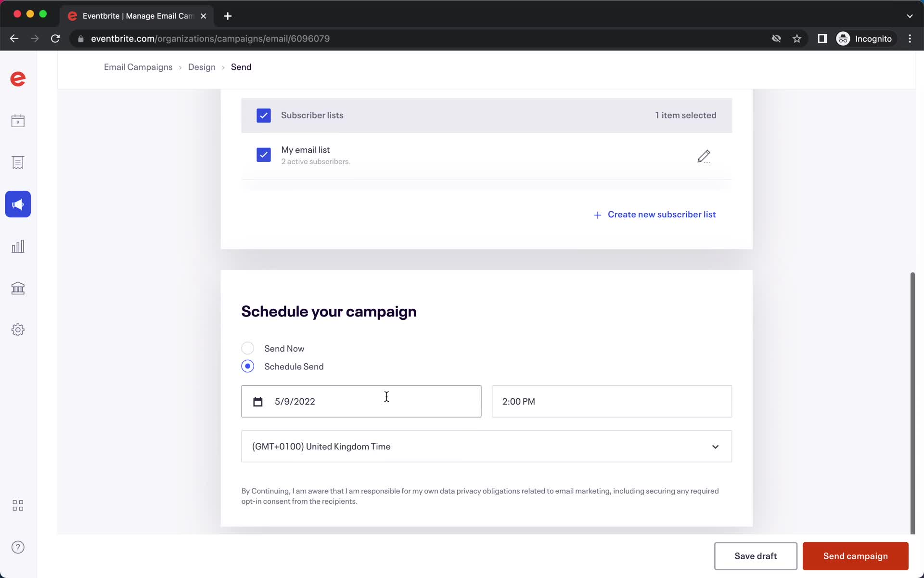This screenshot has width=924, height=578.
Task: Click the Send campaign button
Action: click(855, 556)
